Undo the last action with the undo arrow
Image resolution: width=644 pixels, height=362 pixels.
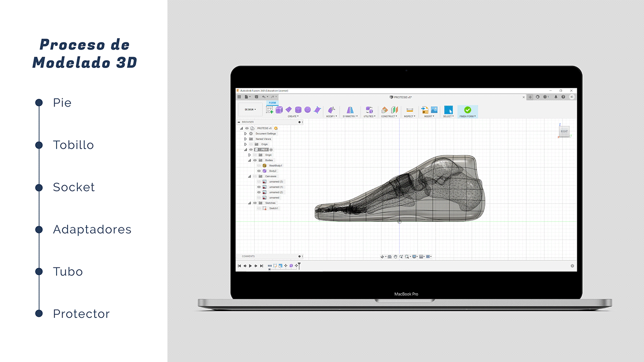pyautogui.click(x=264, y=97)
